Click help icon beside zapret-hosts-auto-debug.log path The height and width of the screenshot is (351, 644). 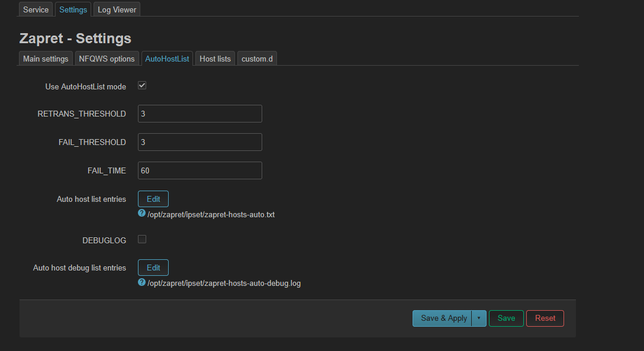click(x=141, y=282)
